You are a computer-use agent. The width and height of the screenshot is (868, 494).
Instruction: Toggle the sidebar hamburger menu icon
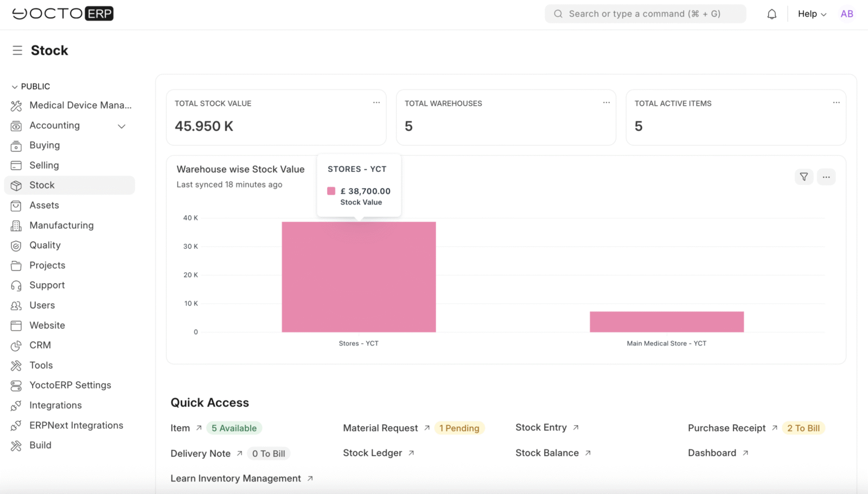coord(17,50)
